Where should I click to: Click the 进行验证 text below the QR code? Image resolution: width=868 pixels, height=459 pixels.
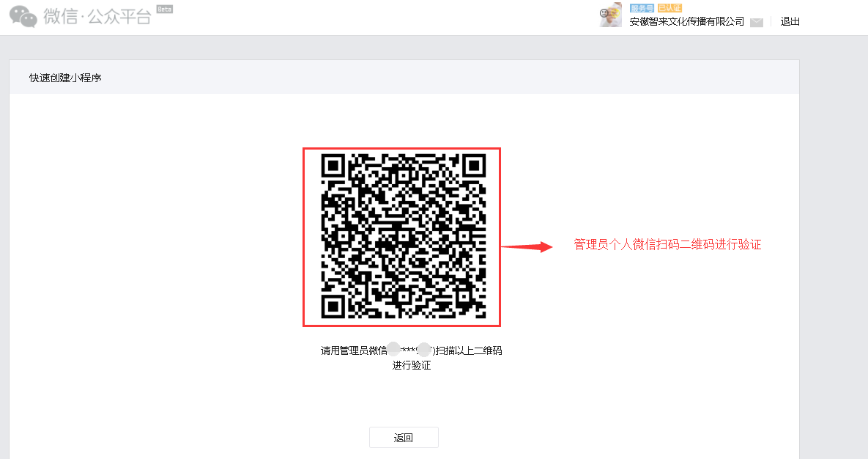[x=411, y=365]
